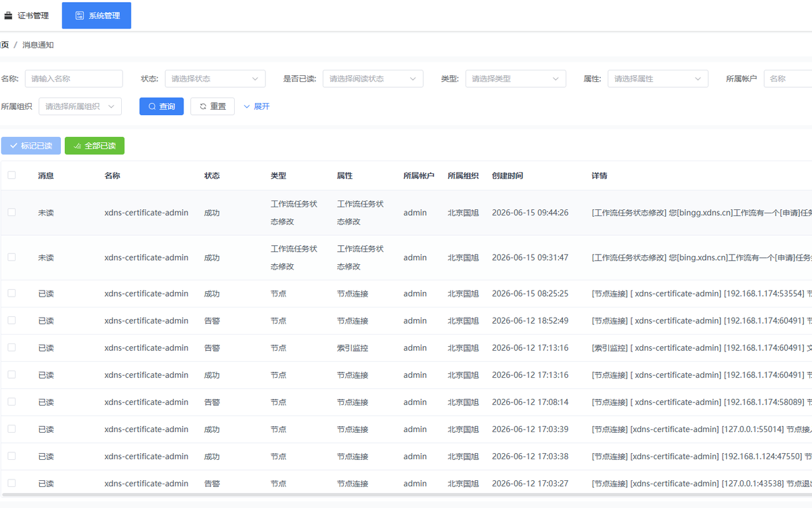Check the row created 2026-06-12 17:03:38
The width and height of the screenshot is (812, 508).
pyautogui.click(x=12, y=456)
